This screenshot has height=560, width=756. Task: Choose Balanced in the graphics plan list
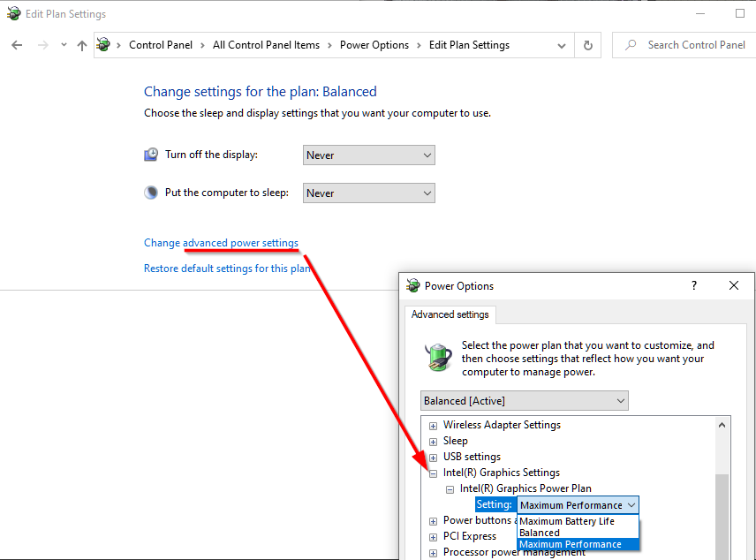point(578,533)
